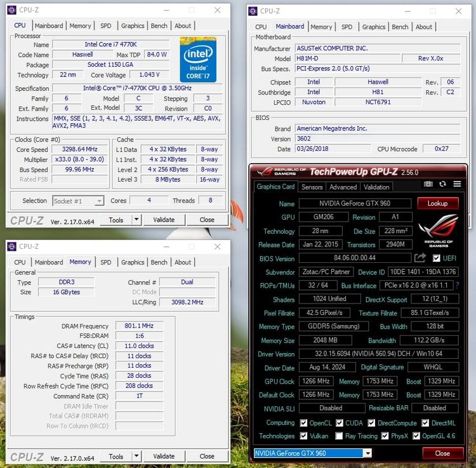Click the LPCIO NCT6791 value
This screenshot has height=468, width=476.
[378, 102]
